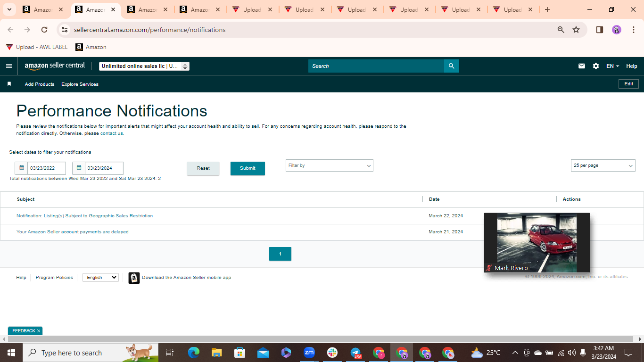
Task: Click the teal search magnifier button
Action: click(x=451, y=66)
